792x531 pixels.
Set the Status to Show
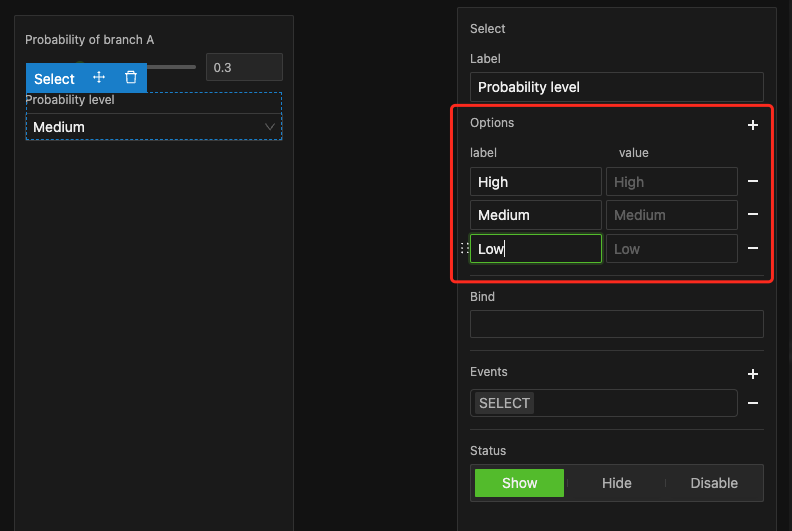(x=519, y=483)
